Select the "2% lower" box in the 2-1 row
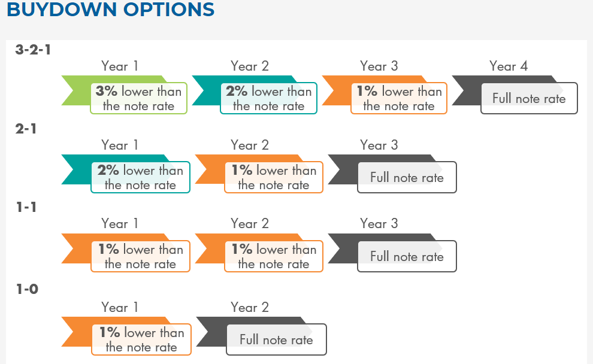The height and width of the screenshot is (364, 593). 140,177
